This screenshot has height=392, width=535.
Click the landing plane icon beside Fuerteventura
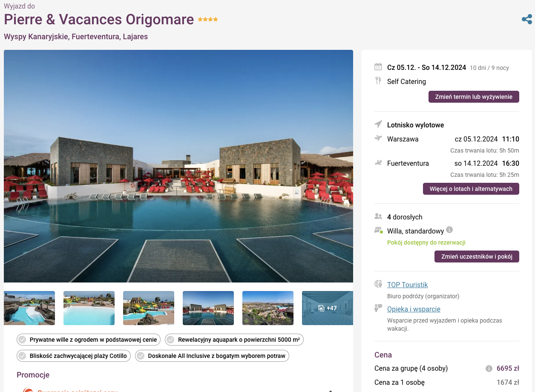coord(378,162)
